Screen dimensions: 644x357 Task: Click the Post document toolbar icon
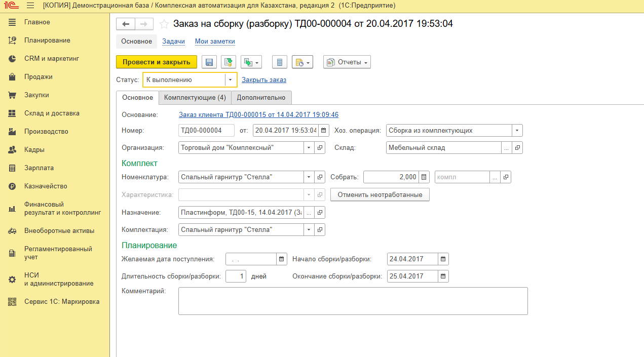(229, 62)
